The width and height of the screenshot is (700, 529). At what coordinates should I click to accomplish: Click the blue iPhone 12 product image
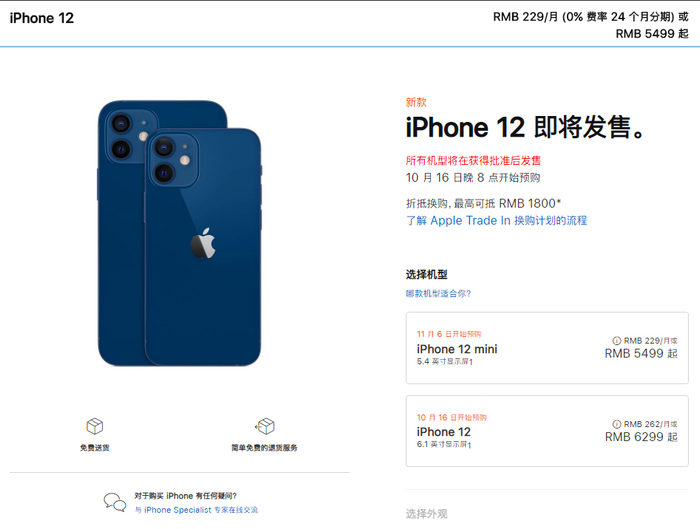point(179,233)
